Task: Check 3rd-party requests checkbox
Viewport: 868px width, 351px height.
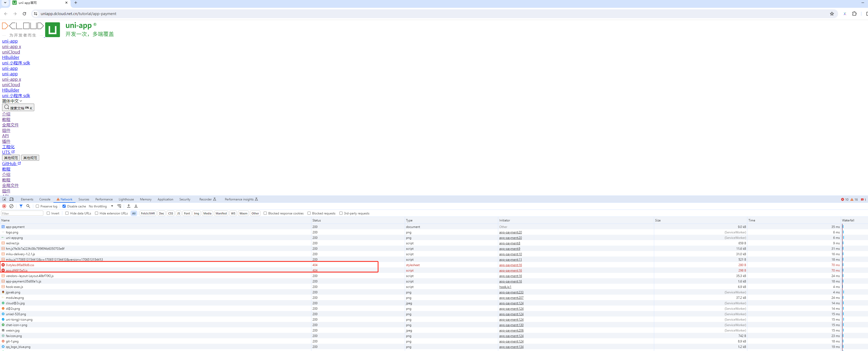Action: (341, 213)
